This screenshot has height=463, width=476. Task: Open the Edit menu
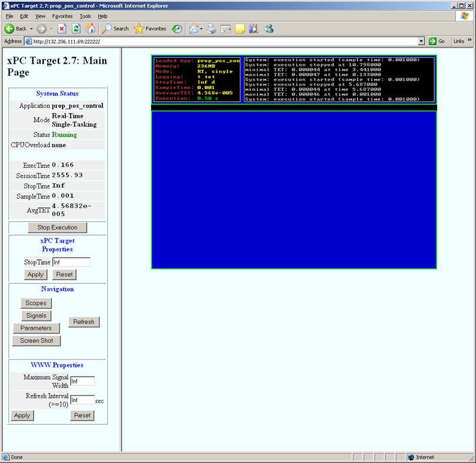[24, 16]
